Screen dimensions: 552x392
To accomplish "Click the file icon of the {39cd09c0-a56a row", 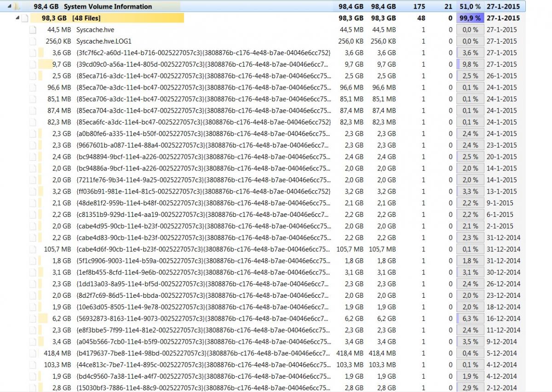I will click(x=32, y=64).
